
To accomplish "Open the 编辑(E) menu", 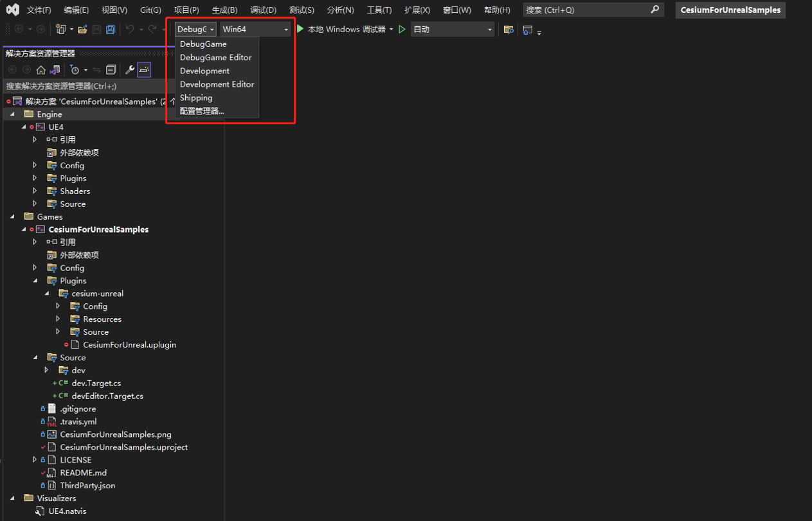I will (77, 10).
